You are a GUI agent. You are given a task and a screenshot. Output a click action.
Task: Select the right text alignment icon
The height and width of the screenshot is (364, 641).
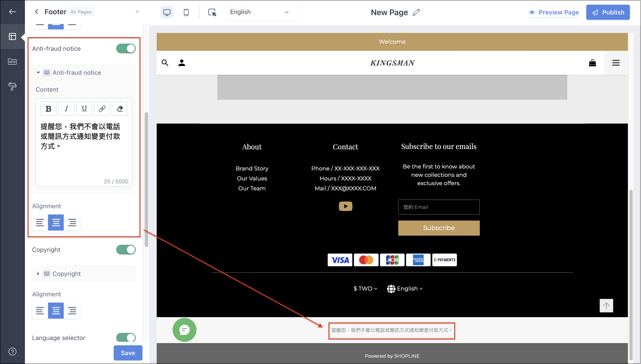pyautogui.click(x=72, y=223)
